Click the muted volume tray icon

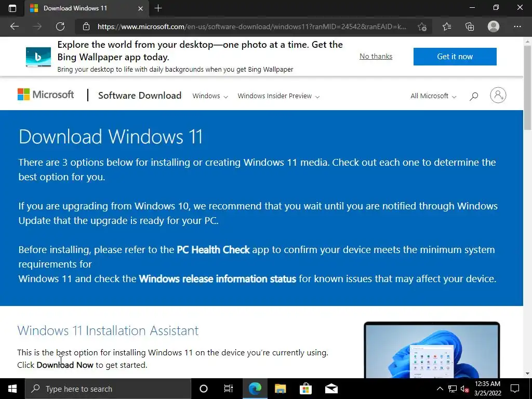click(465, 389)
